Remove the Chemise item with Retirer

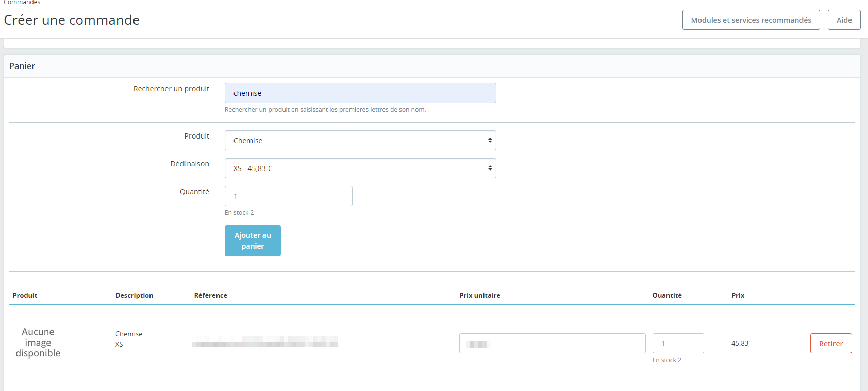tap(831, 343)
